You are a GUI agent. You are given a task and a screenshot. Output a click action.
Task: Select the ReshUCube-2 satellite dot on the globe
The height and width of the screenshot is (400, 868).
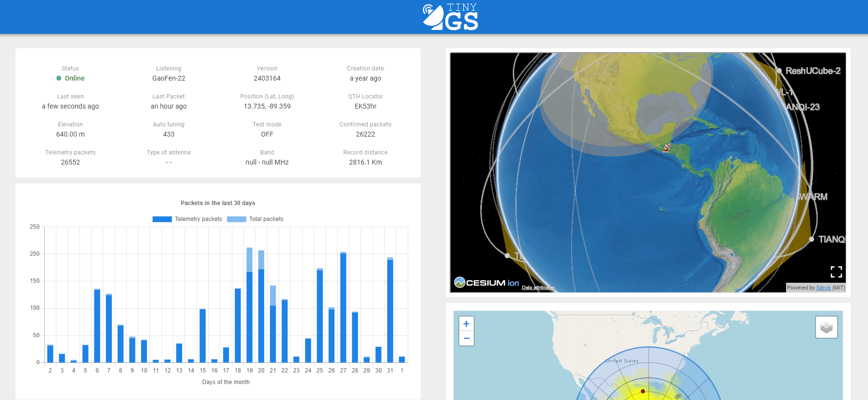779,71
